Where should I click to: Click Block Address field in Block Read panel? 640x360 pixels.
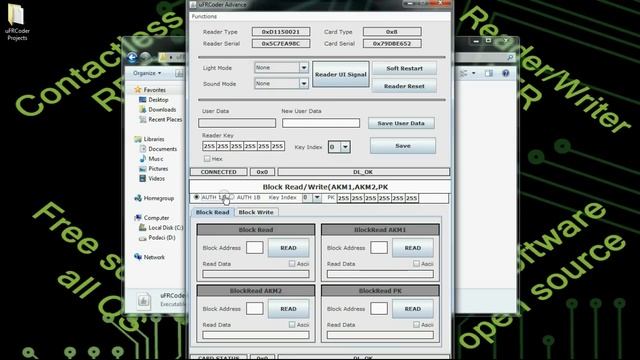click(x=255, y=248)
